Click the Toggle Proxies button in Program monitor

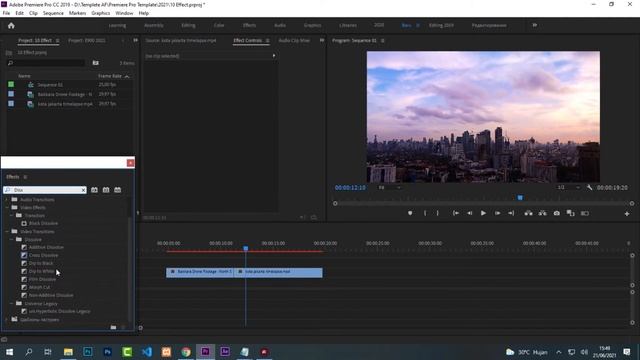pyautogui.click(x=584, y=213)
